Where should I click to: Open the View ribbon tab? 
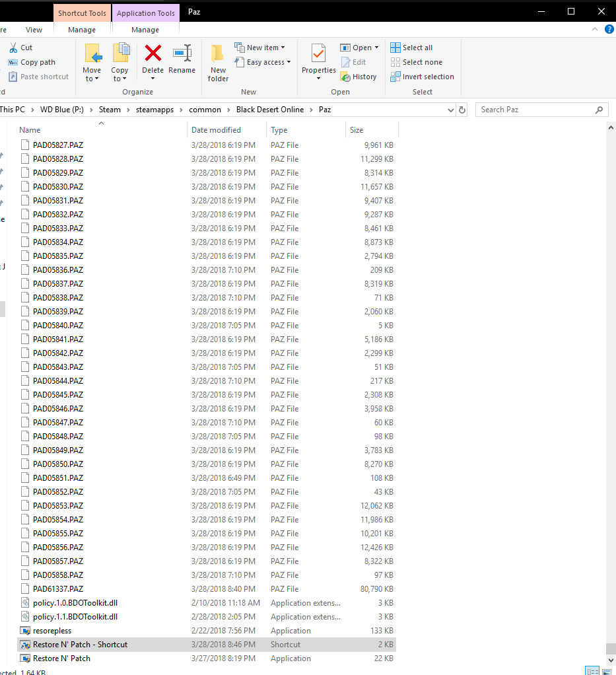34,30
